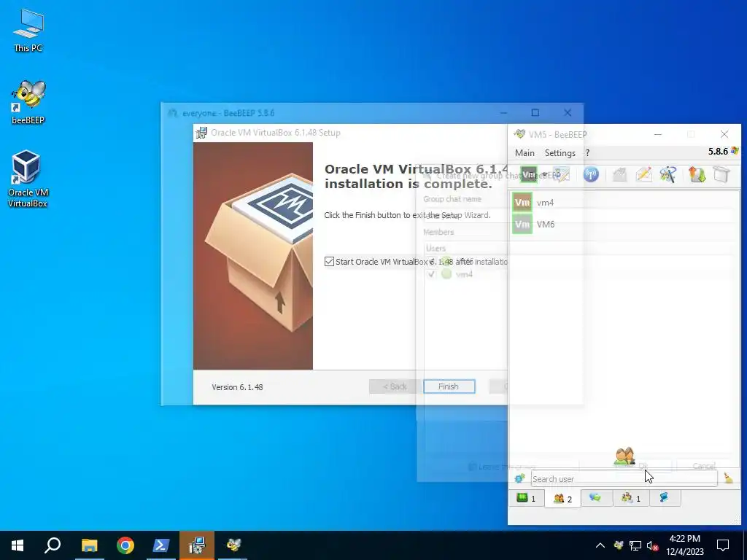Image resolution: width=747 pixels, height=560 pixels.
Task: Open PowerShell from the taskbar
Action: [161, 545]
